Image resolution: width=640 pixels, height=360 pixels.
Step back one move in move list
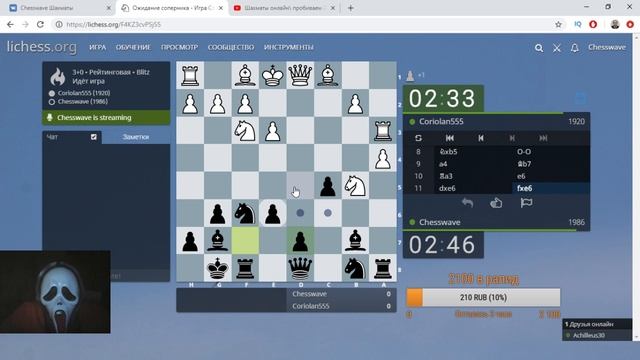tap(481, 138)
